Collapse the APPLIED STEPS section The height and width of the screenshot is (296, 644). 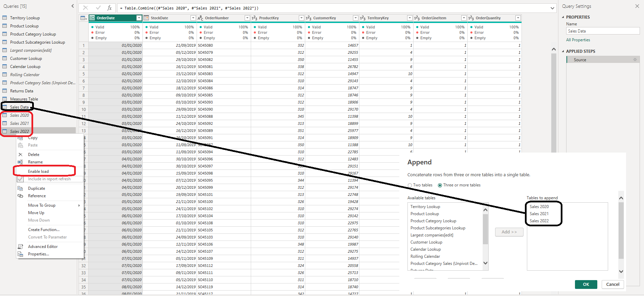(x=563, y=51)
